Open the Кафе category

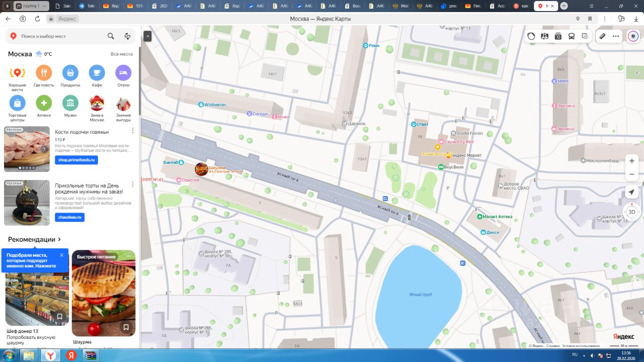[x=97, y=76]
